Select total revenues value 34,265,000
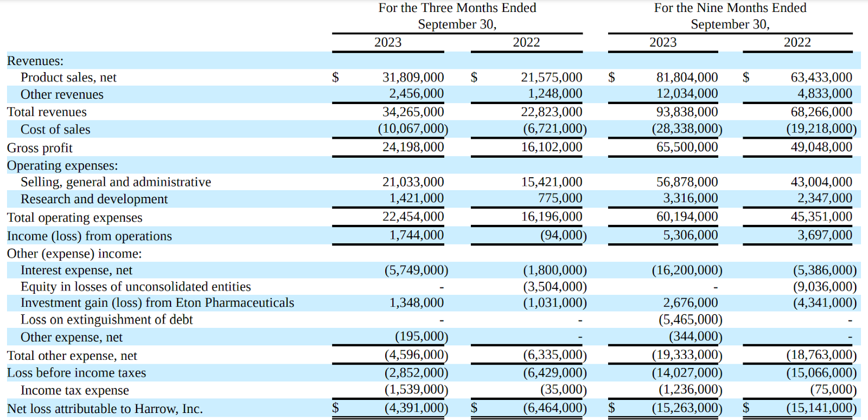 tap(413, 112)
